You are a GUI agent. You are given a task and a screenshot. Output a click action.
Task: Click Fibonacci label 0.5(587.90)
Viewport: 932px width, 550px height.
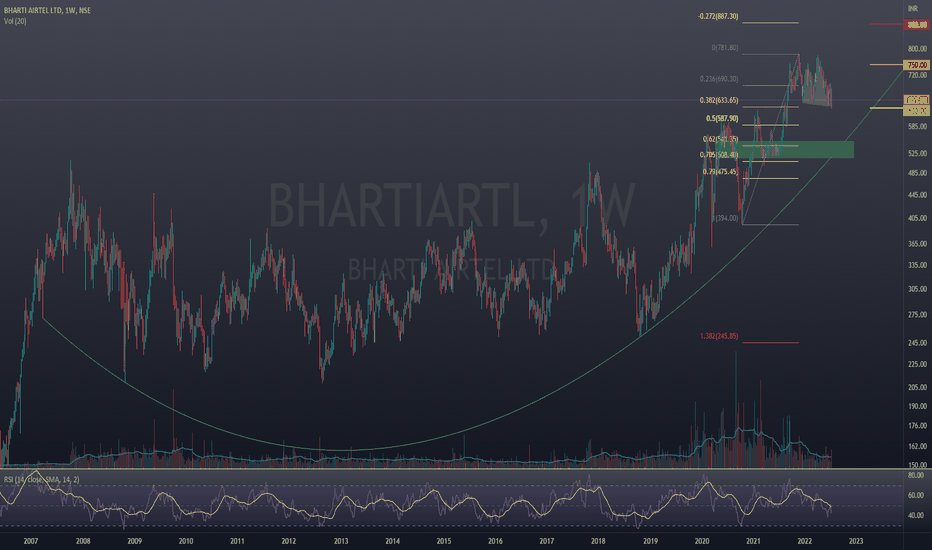(722, 118)
